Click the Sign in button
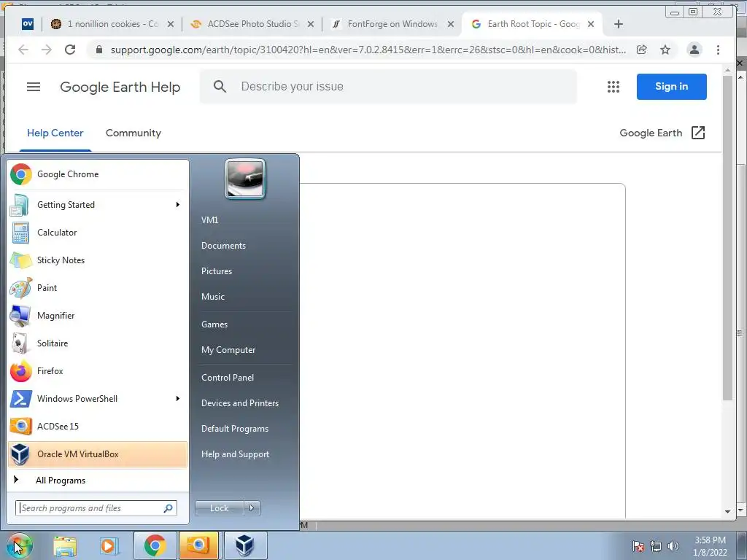 click(671, 87)
